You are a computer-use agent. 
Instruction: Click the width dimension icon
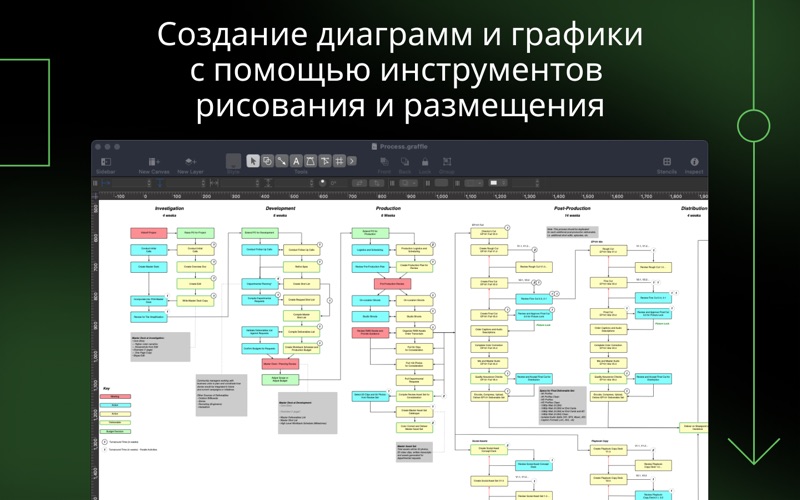214,183
